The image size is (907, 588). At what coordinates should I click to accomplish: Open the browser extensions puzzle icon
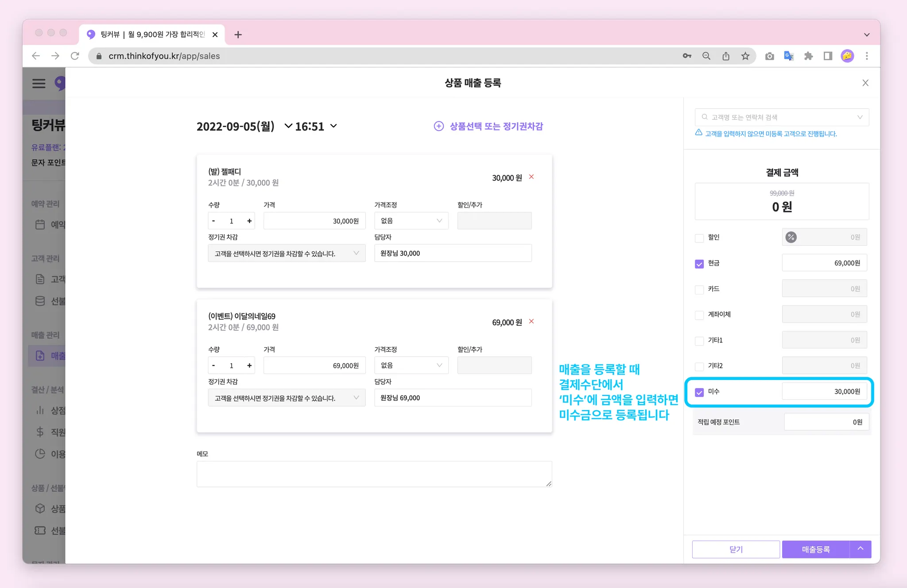(808, 56)
